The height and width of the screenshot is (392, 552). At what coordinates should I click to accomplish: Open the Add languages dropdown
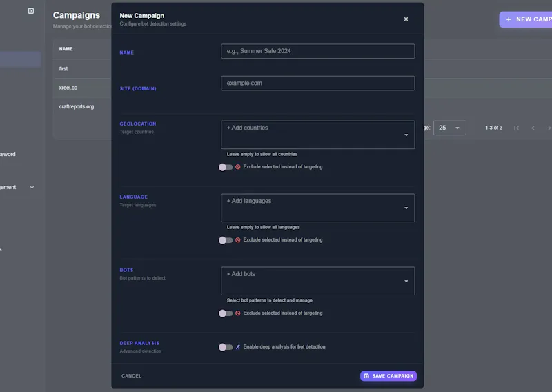click(317, 208)
